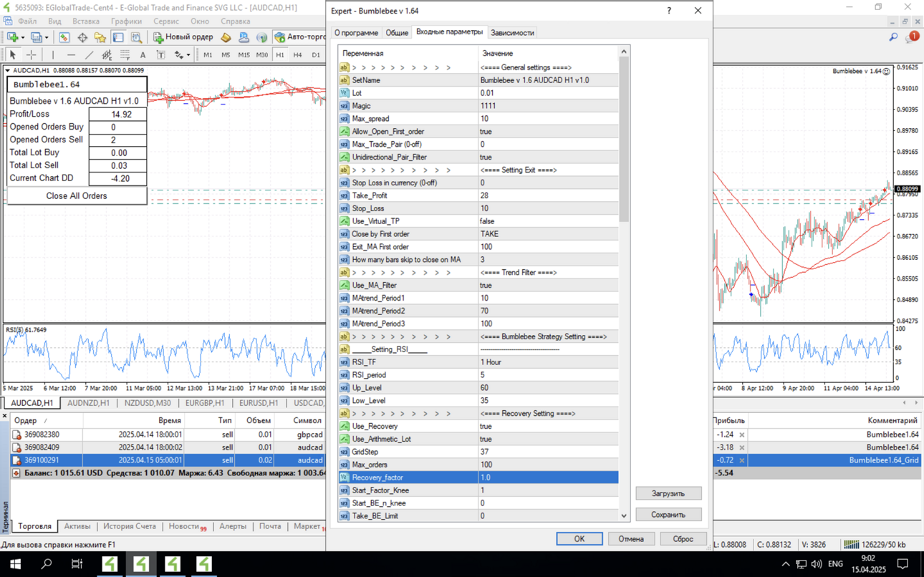The height and width of the screenshot is (577, 924).
Task: Click the 'Сброс' button
Action: 683,539
